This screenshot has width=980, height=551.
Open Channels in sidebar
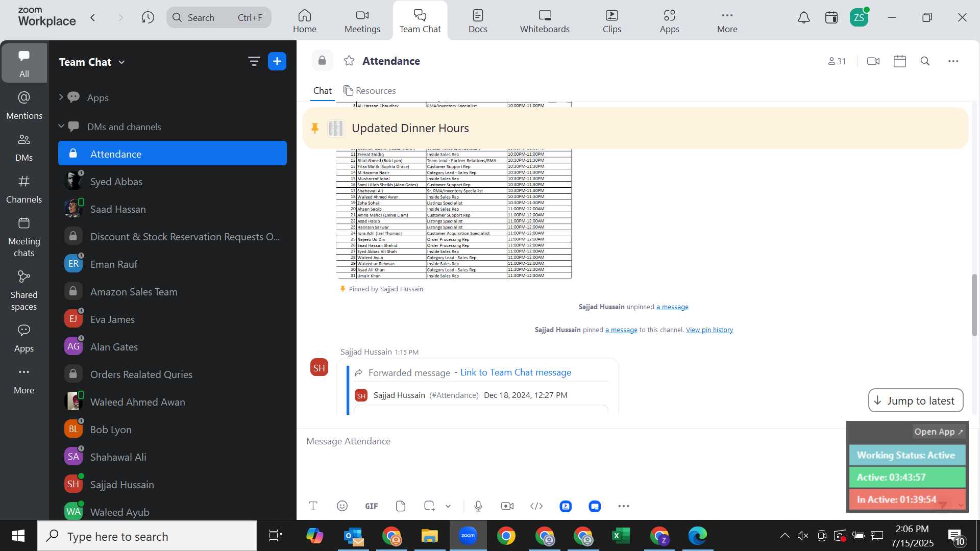pyautogui.click(x=24, y=189)
